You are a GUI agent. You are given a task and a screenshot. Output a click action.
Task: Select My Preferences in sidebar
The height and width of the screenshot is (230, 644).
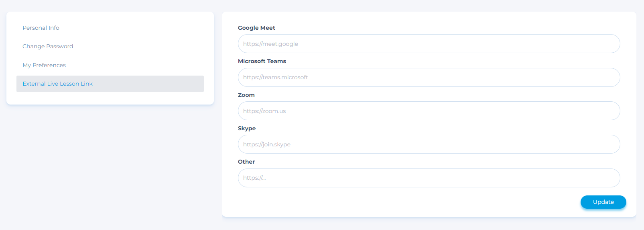click(44, 65)
